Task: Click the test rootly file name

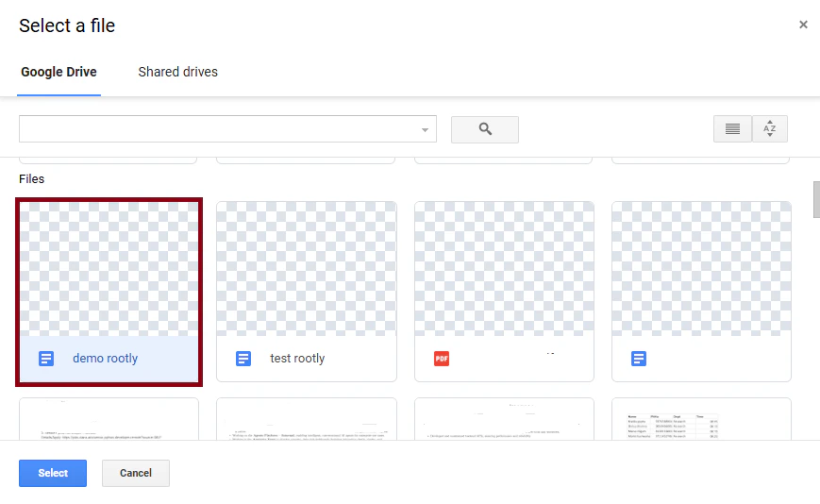Action: pos(297,359)
